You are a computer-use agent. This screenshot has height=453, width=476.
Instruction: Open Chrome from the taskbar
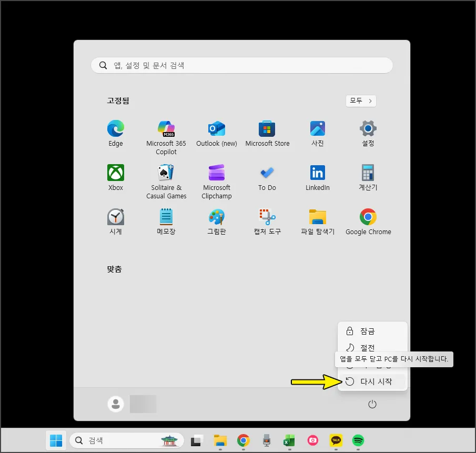(244, 440)
